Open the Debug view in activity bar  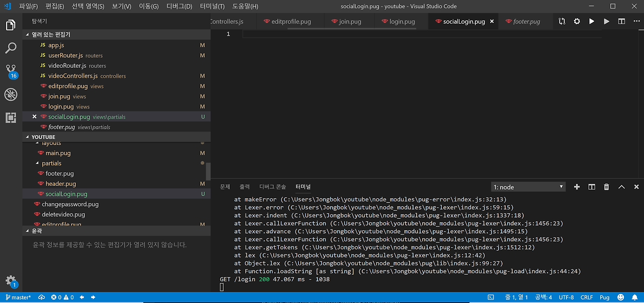click(x=11, y=94)
